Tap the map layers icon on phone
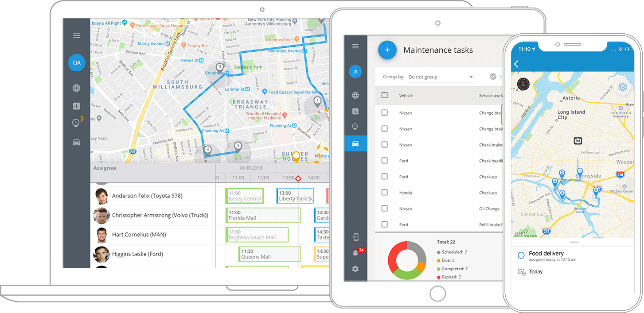 pyautogui.click(x=623, y=88)
